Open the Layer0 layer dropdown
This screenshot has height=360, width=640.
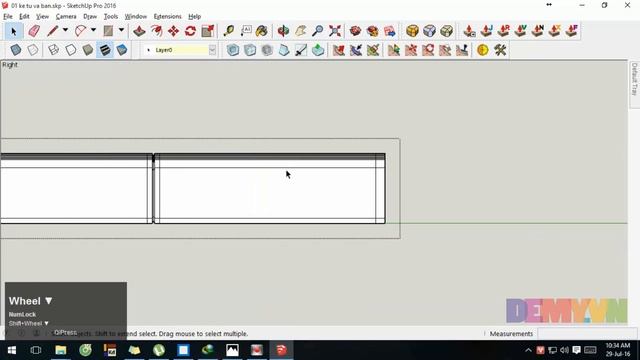coord(212,50)
